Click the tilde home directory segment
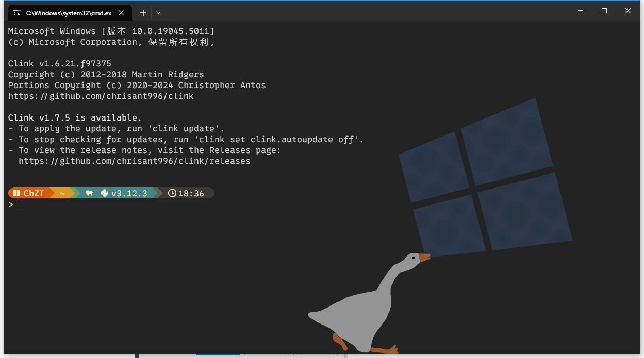Screen dimensions: 644x358 62,193
